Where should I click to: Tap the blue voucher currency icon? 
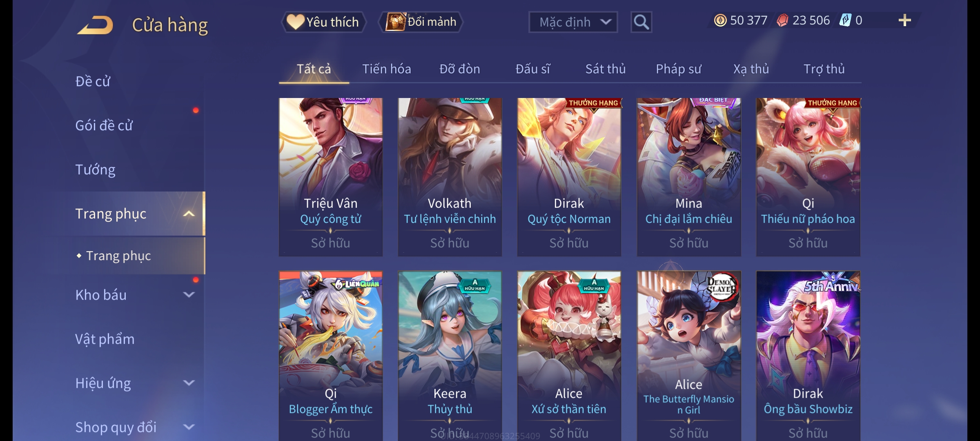pyautogui.click(x=845, y=20)
